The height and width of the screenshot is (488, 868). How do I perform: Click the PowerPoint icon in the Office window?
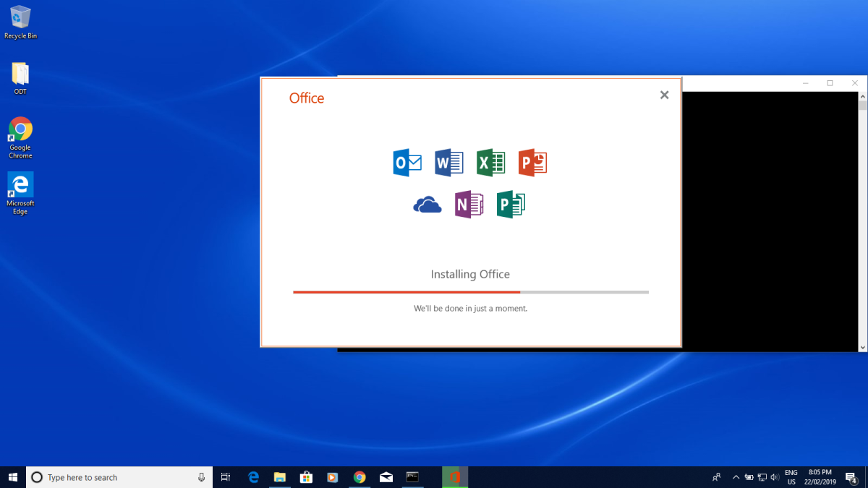tap(532, 163)
